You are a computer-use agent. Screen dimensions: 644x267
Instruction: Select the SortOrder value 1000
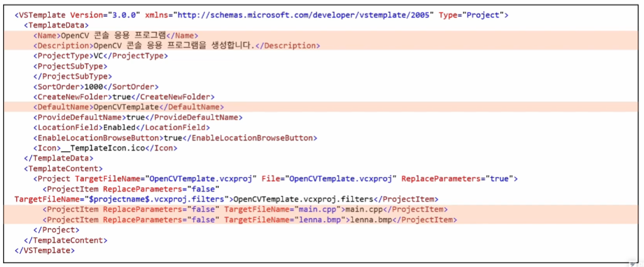click(x=93, y=86)
